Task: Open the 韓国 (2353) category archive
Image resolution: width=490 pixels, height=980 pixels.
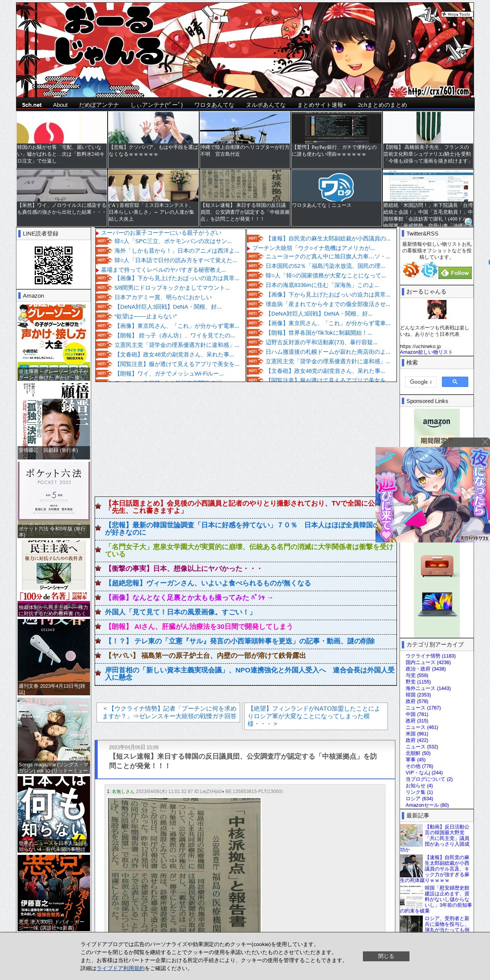Action: (x=418, y=695)
